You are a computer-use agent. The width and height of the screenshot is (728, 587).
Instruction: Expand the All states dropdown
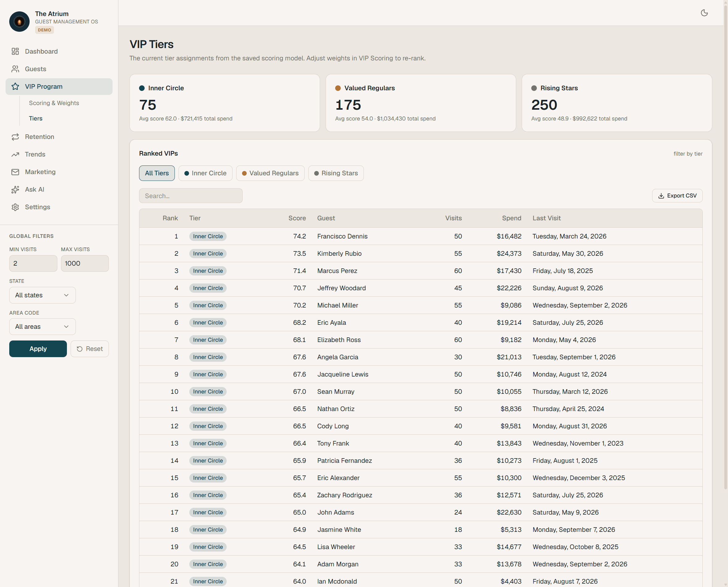tap(42, 295)
